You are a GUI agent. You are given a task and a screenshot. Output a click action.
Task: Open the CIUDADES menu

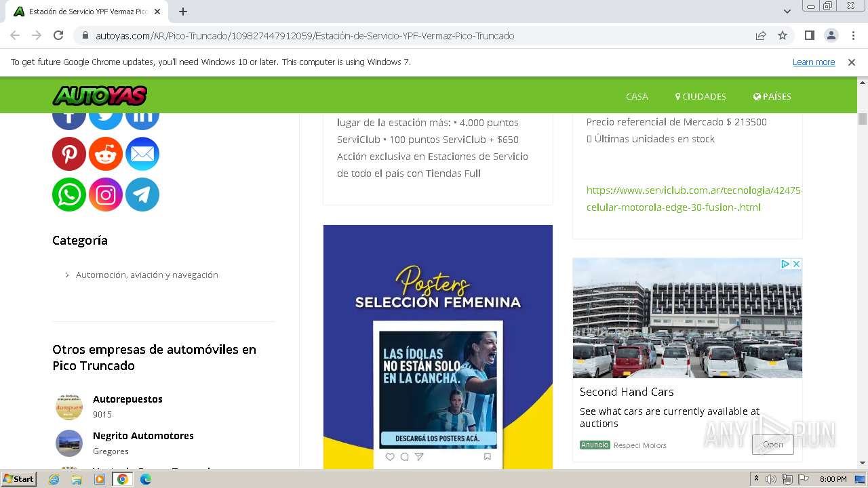pyautogui.click(x=701, y=96)
